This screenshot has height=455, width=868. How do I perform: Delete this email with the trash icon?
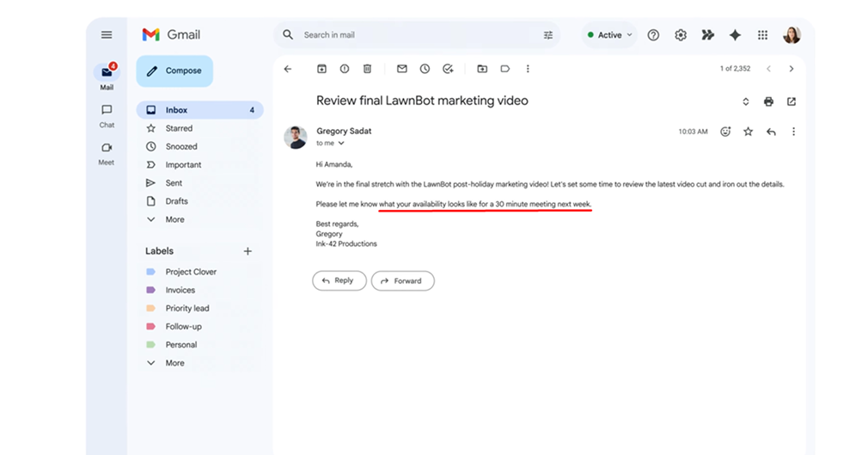(367, 69)
